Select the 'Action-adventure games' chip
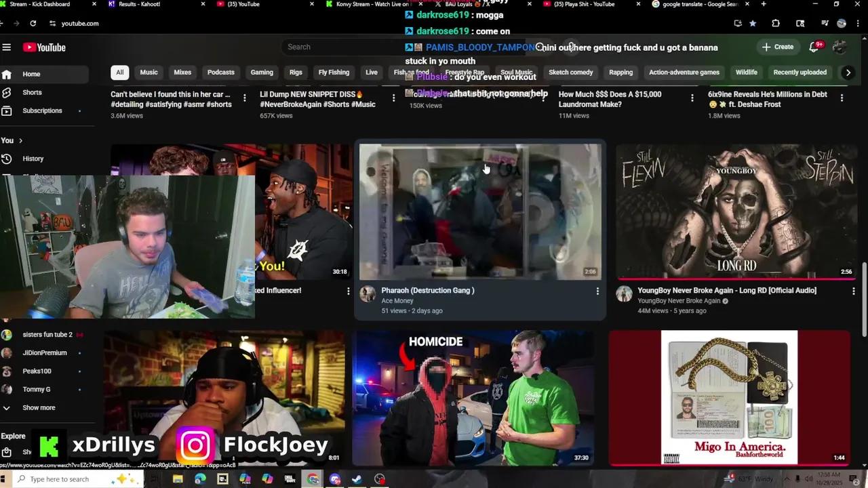 684,73
